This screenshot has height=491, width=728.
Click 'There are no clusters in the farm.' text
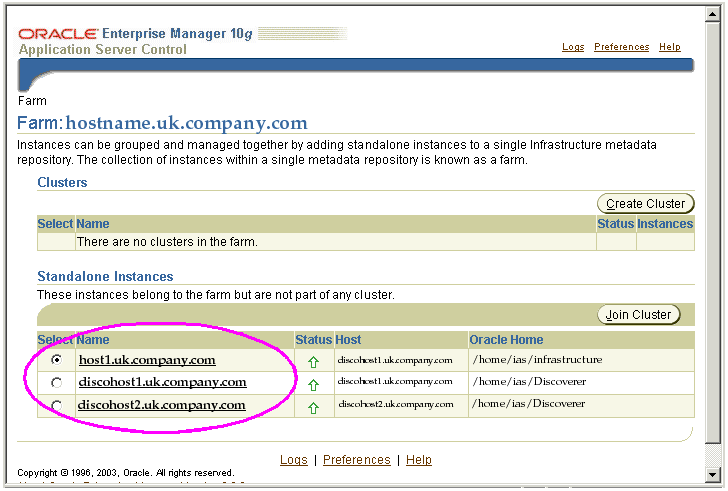(x=167, y=242)
